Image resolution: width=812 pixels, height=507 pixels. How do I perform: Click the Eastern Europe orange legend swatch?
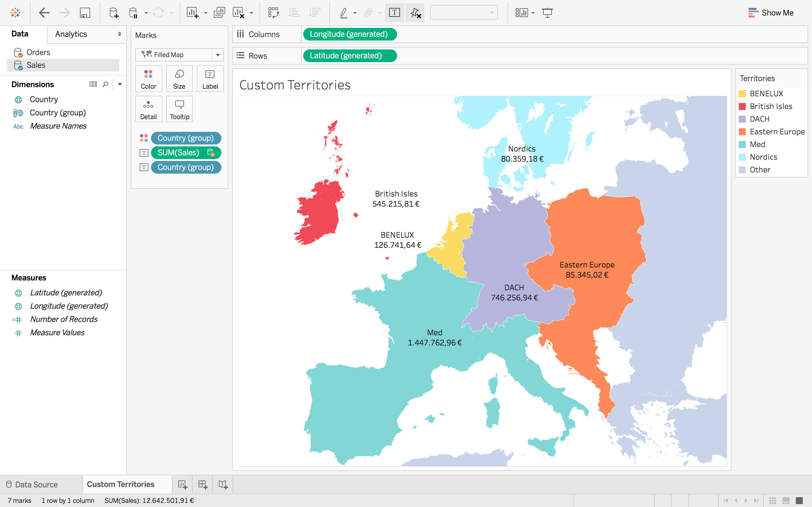point(742,132)
